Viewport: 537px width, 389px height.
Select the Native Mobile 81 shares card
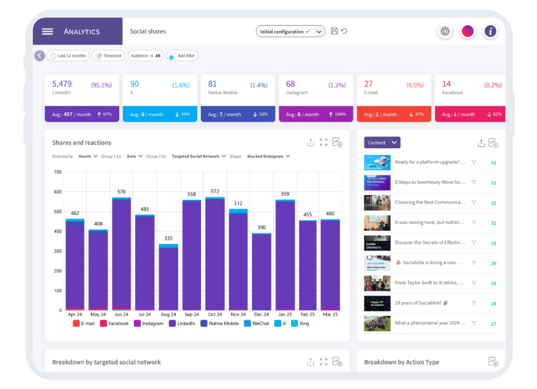point(238,98)
